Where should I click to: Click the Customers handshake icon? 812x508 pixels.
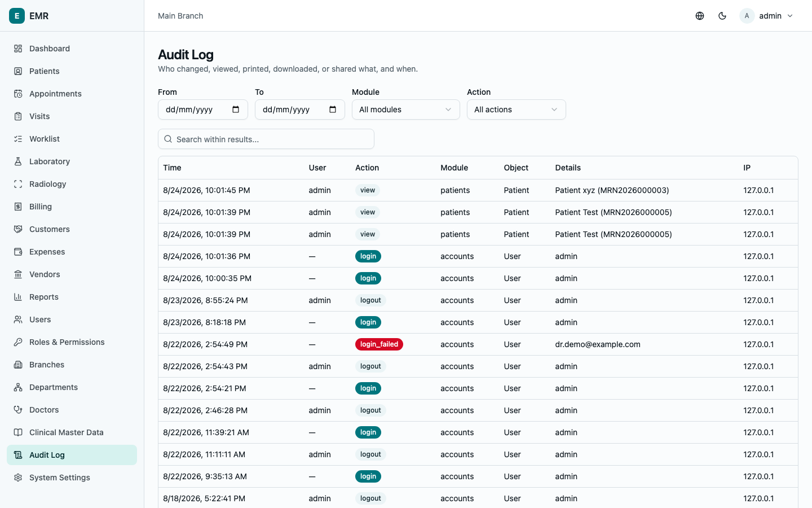(x=18, y=229)
